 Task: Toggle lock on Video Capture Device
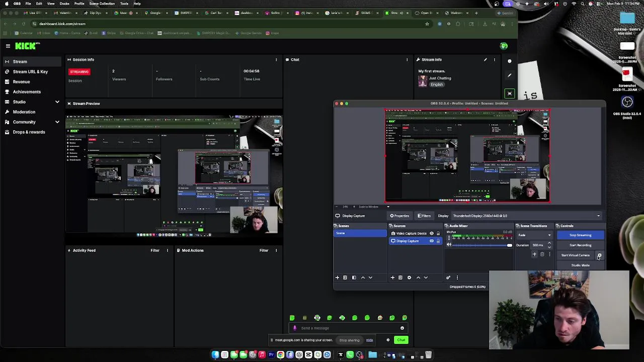tap(438, 233)
